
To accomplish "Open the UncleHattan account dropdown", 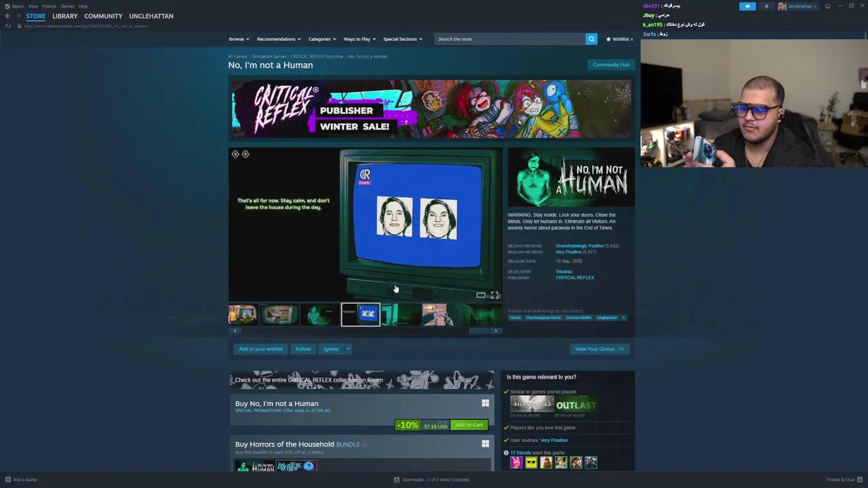I will coord(803,6).
